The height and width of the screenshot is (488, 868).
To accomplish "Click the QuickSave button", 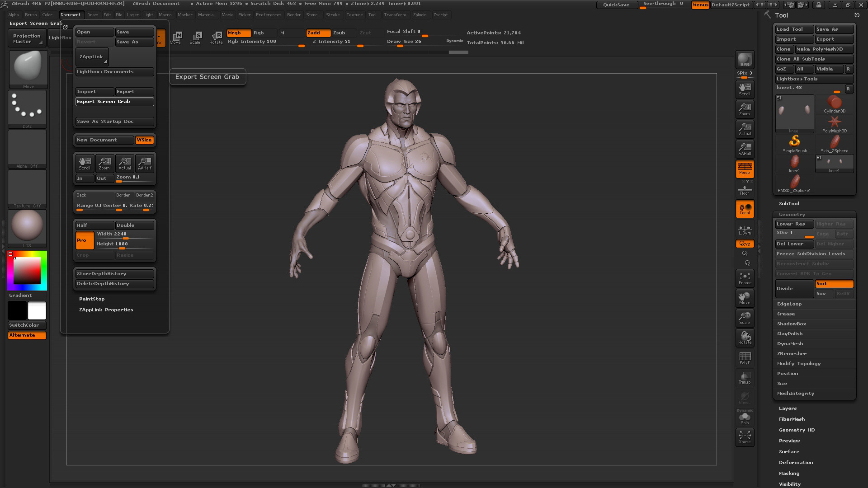I will (616, 5).
